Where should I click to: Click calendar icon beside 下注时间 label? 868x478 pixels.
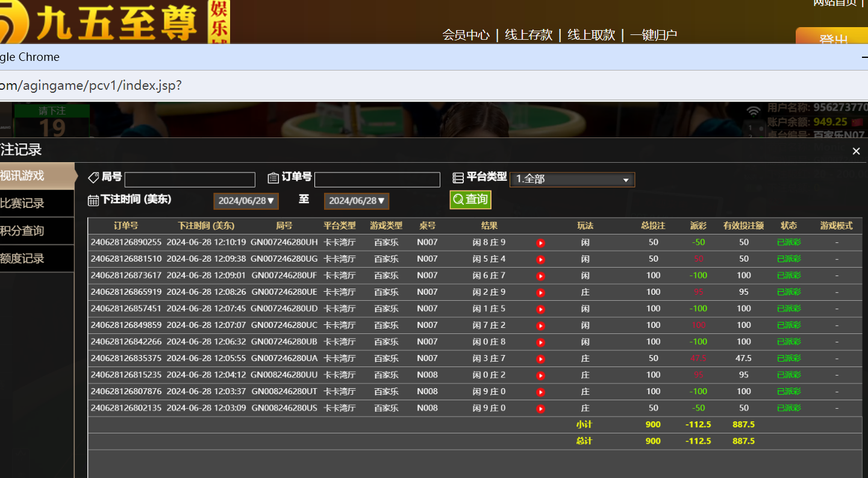tap(93, 200)
